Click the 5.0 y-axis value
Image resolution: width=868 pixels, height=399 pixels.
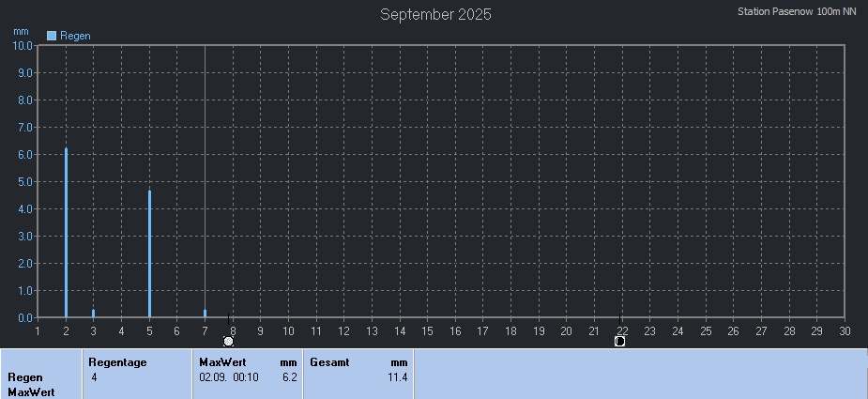[x=24, y=182]
